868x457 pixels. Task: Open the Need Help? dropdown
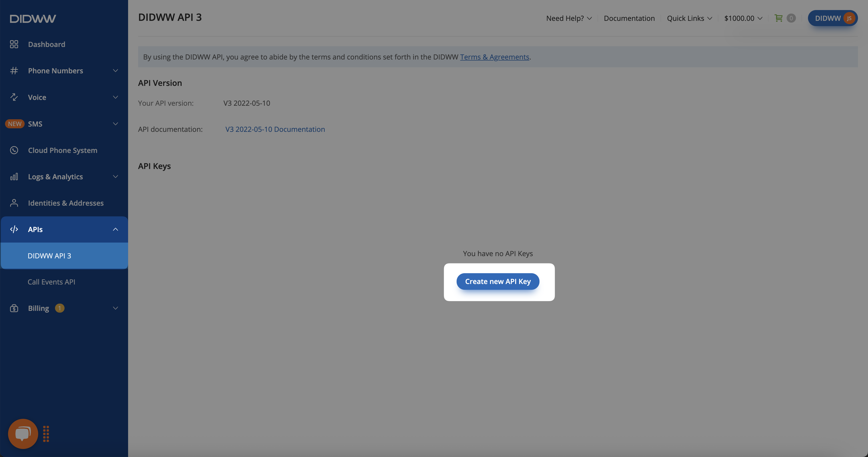point(569,18)
